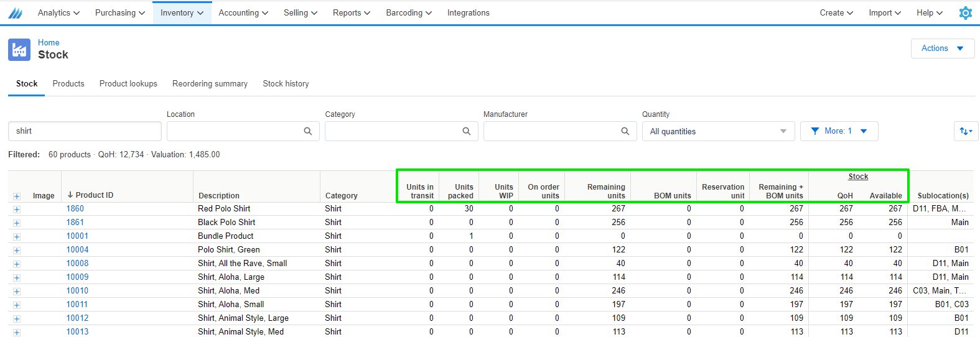Click the Category search magnifier icon
This screenshot has width=980, height=337.
point(467,131)
